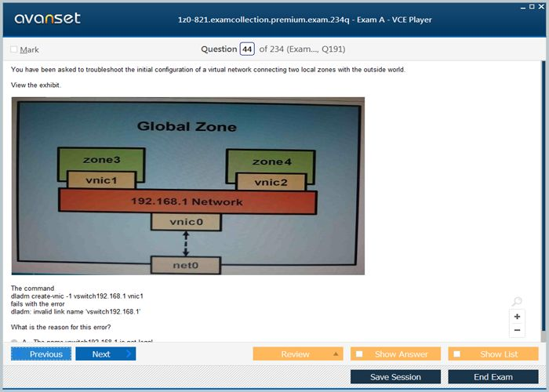Click the Avanset logo
This screenshot has width=549, height=392.
point(46,18)
